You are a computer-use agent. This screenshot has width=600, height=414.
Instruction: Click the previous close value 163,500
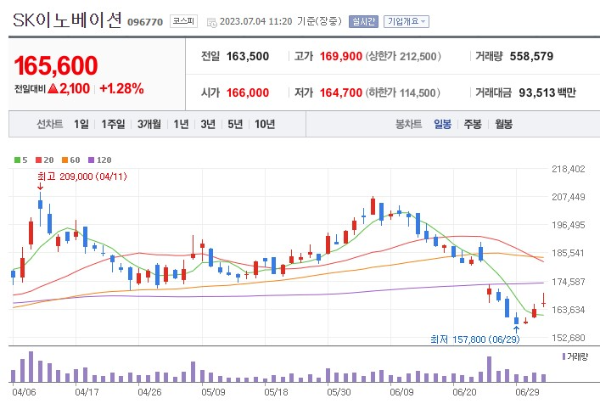coord(248,56)
